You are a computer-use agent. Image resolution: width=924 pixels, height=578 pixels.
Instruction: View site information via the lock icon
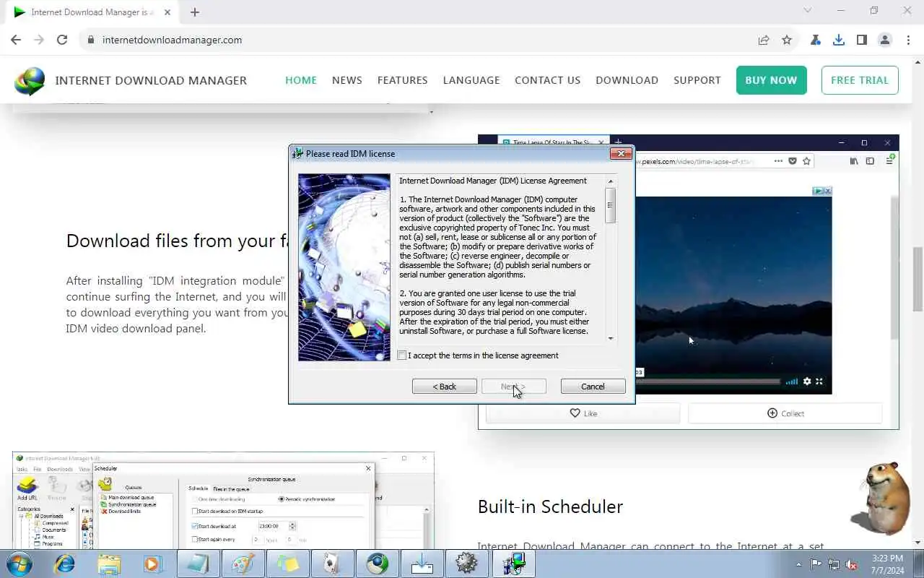click(x=90, y=40)
